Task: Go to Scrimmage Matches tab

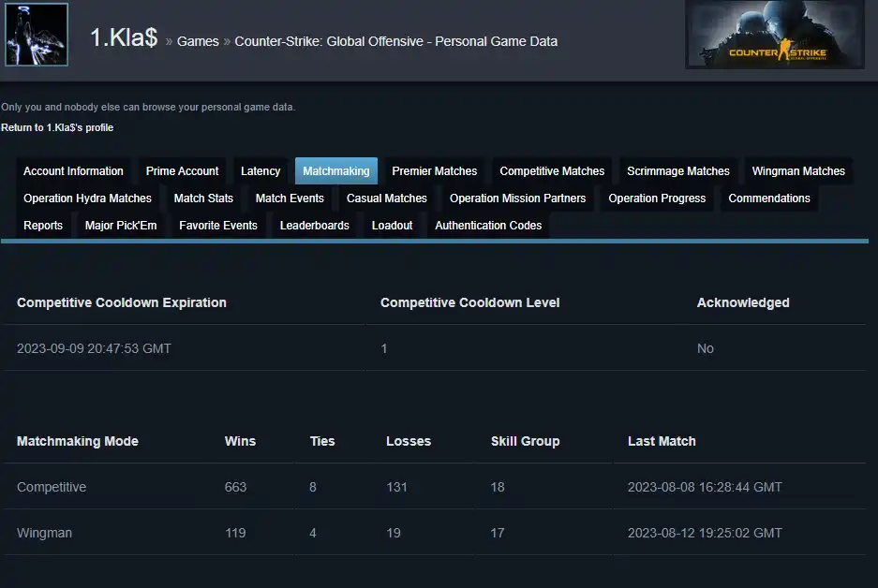Action: [x=678, y=171]
